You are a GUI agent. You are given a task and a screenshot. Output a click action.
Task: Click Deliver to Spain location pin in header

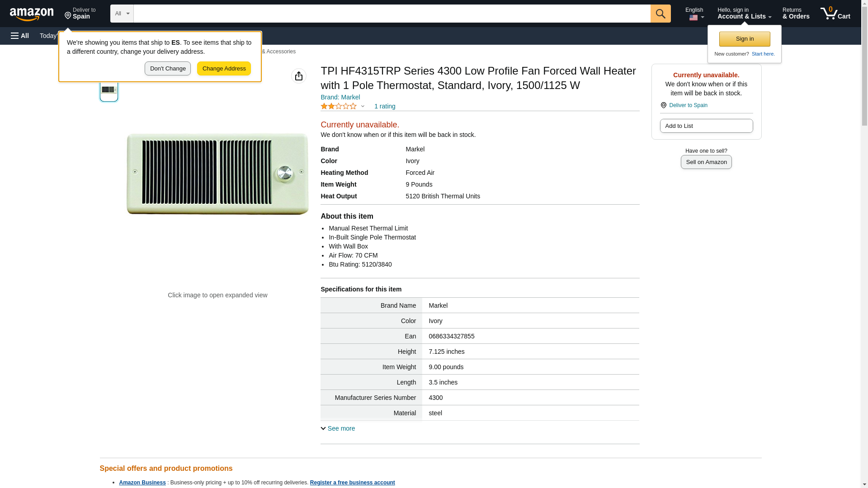pyautogui.click(x=80, y=14)
